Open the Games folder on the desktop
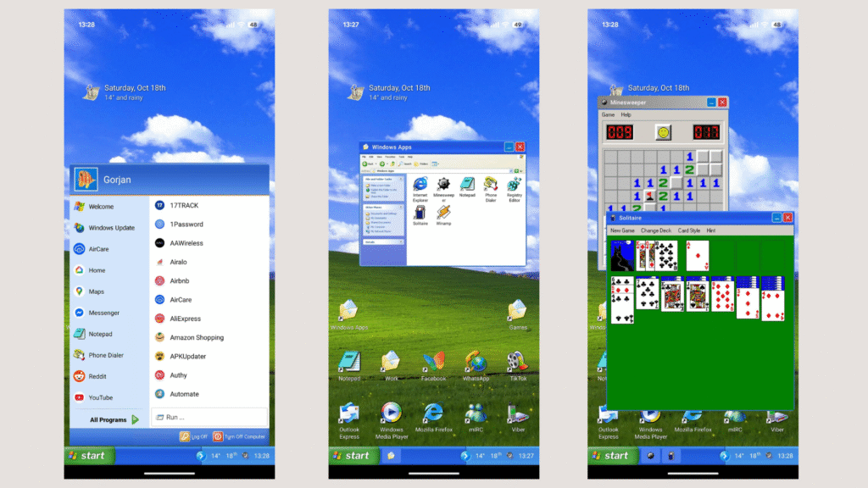The height and width of the screenshot is (488, 868). [517, 313]
